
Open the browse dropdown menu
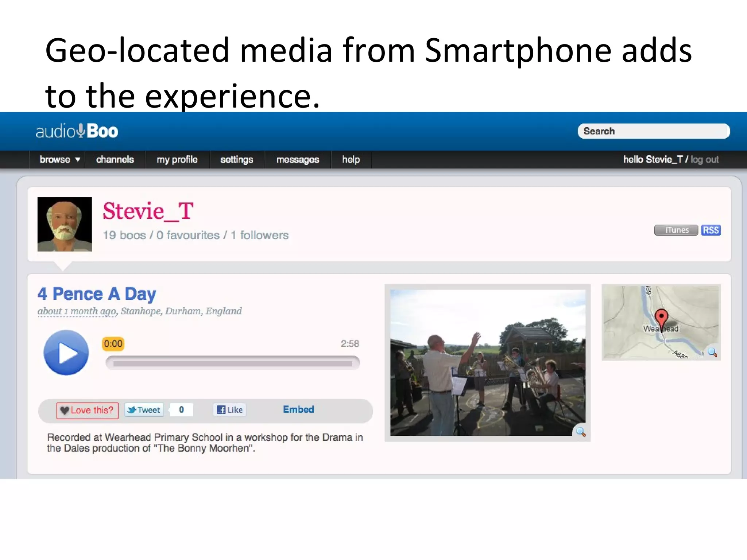60,160
